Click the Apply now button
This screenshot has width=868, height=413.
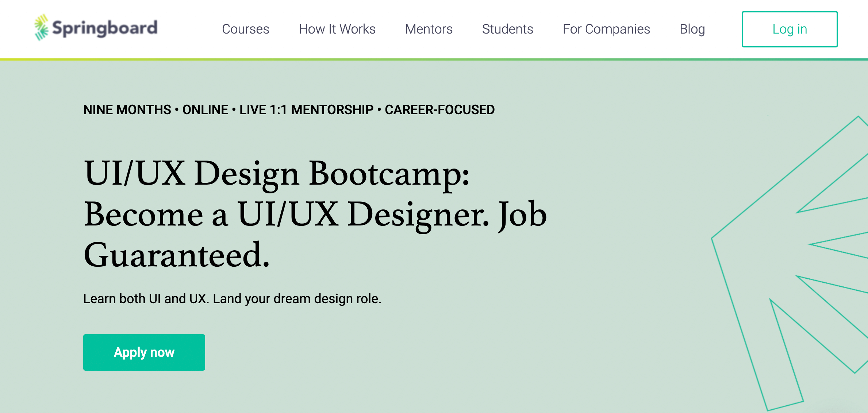coord(144,352)
